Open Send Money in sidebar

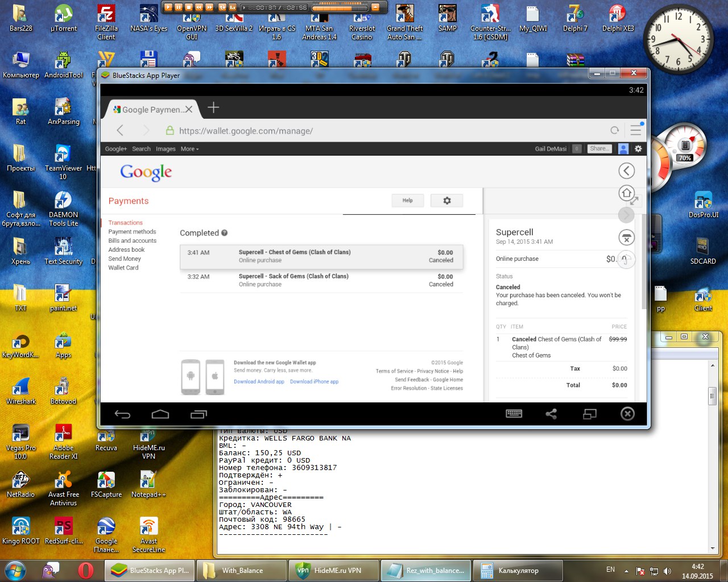tap(125, 259)
